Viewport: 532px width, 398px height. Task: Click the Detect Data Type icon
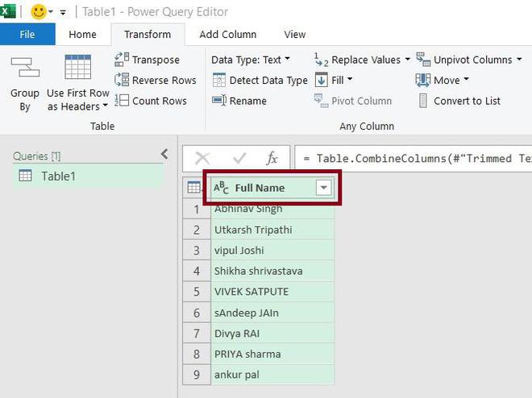(218, 80)
